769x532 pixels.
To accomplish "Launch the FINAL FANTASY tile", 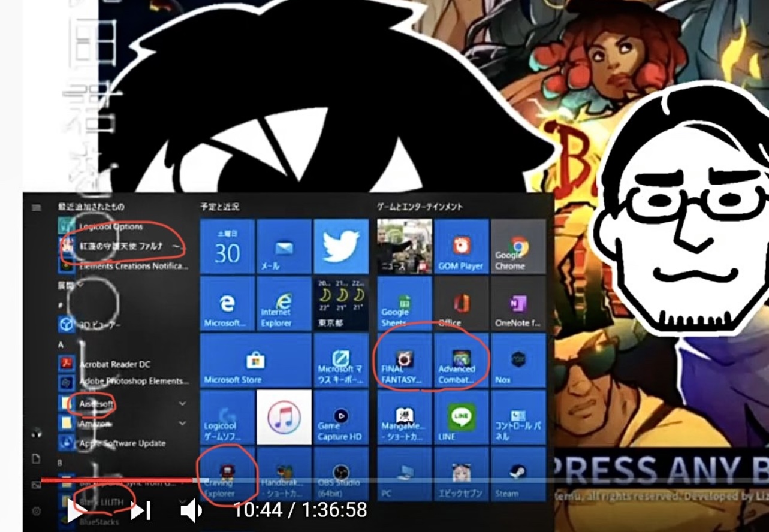I will tap(405, 361).
